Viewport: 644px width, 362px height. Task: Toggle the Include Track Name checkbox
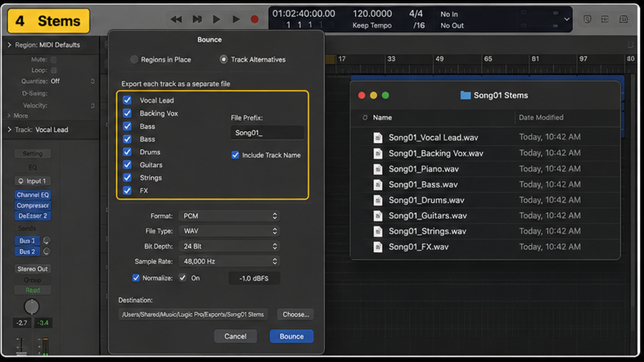(x=235, y=155)
